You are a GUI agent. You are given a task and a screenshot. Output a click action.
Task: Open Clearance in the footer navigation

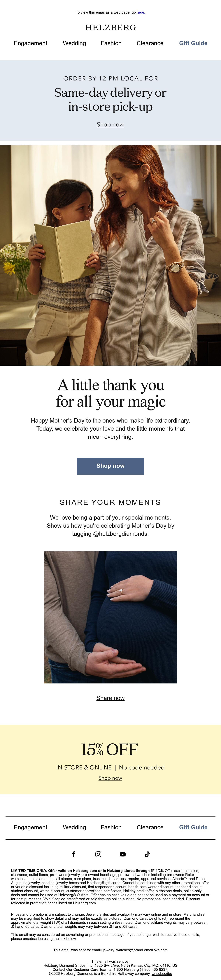(x=150, y=828)
